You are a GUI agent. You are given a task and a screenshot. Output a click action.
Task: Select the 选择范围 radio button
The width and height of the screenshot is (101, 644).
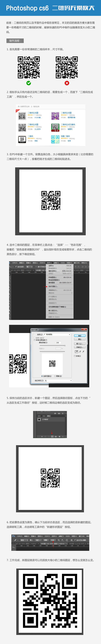coord(42,376)
